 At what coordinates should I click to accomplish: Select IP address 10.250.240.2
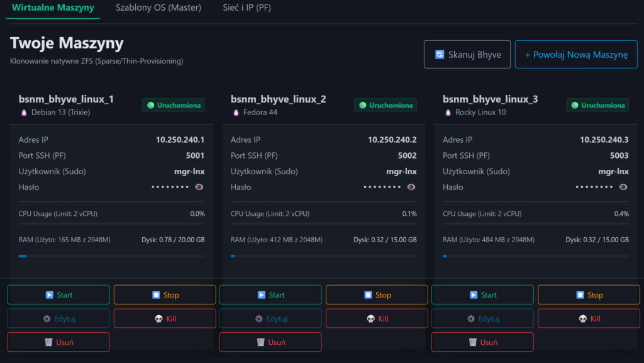tap(392, 140)
